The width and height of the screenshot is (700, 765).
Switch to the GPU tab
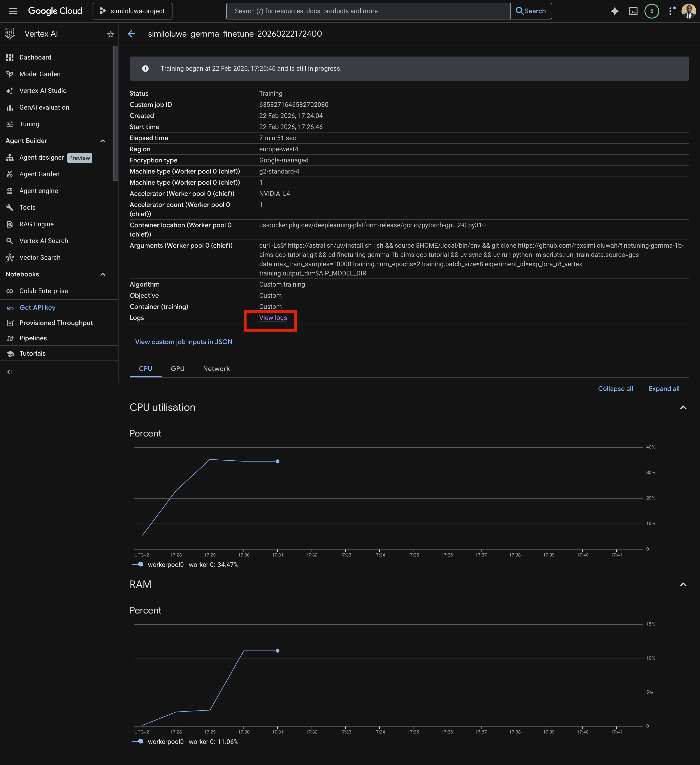(x=178, y=368)
